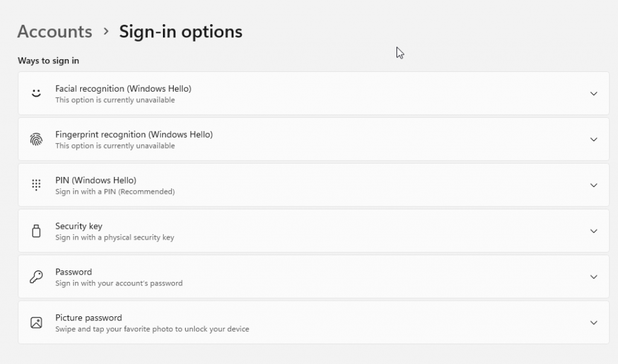Expand the Password chevron arrow

[x=594, y=277]
